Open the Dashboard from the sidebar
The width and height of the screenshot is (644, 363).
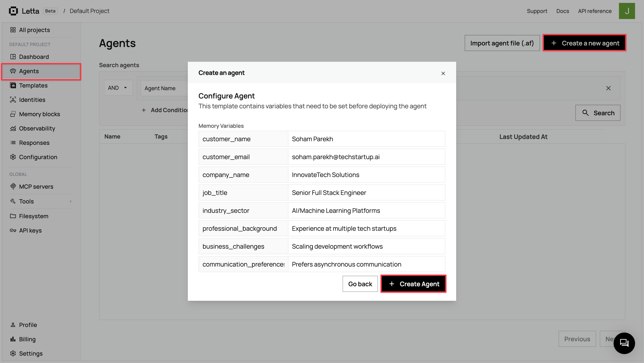[x=34, y=57]
